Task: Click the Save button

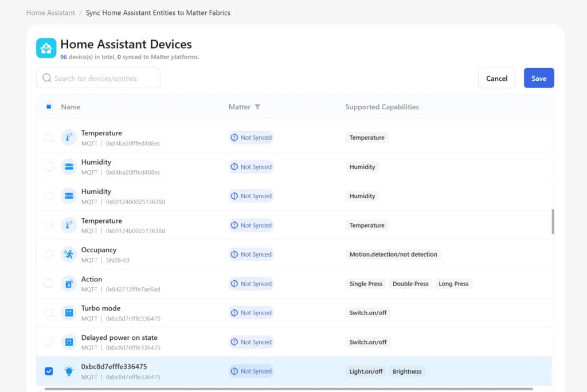Action: point(538,78)
